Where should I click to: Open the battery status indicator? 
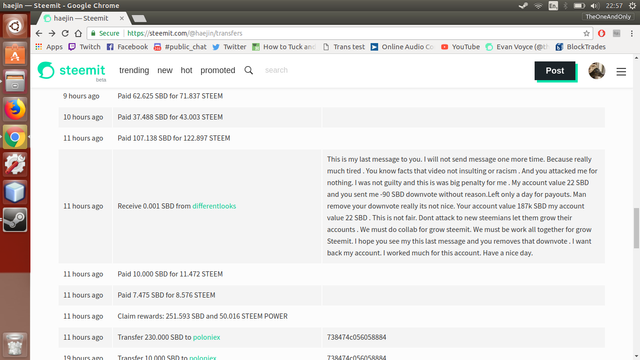(579, 6)
